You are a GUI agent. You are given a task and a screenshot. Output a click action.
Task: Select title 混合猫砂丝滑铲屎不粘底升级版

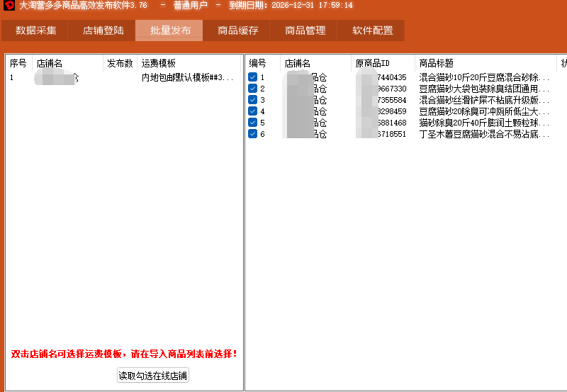484,100
